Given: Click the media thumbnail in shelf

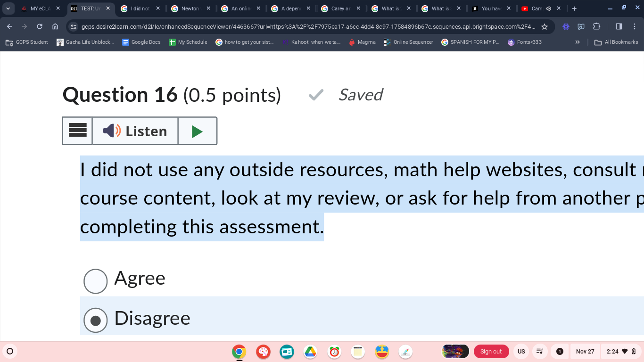Looking at the screenshot, I should coord(455,352).
